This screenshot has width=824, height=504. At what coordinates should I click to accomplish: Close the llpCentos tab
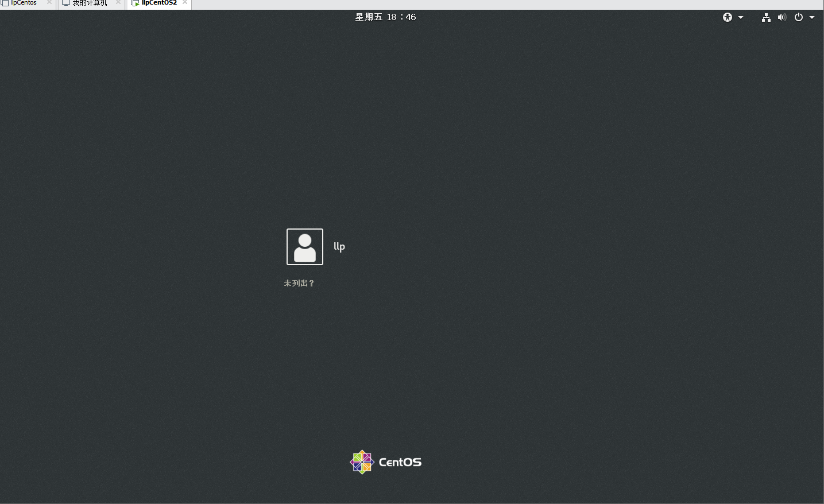point(49,2)
